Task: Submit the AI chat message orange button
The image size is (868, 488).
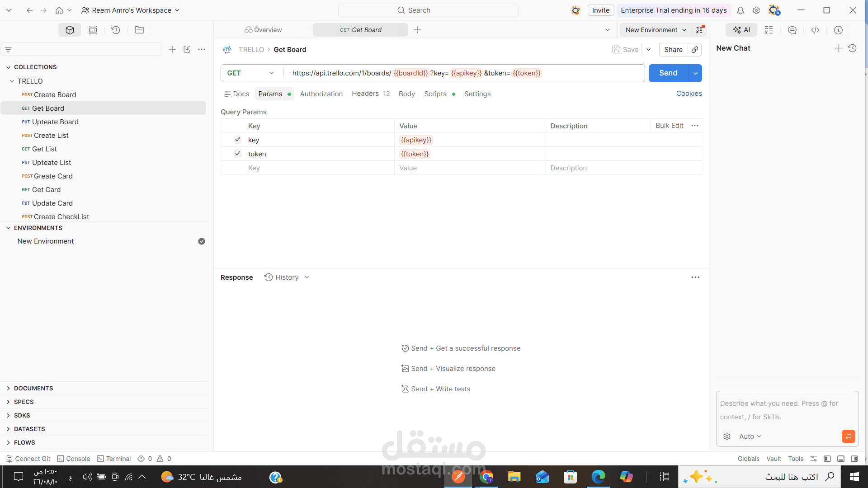Action: point(848,436)
